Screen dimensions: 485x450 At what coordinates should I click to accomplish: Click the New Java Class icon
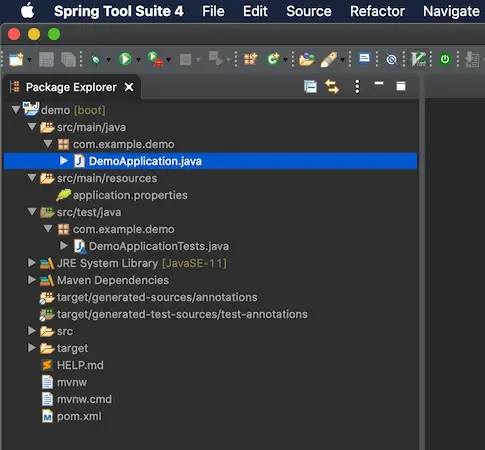[273, 59]
